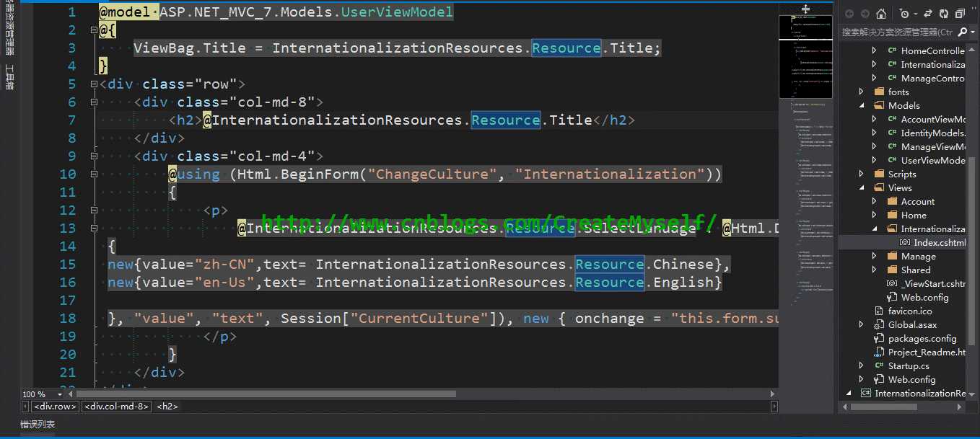Collapse the Models folder
Screen dimensions: 980x439
pos(861,105)
